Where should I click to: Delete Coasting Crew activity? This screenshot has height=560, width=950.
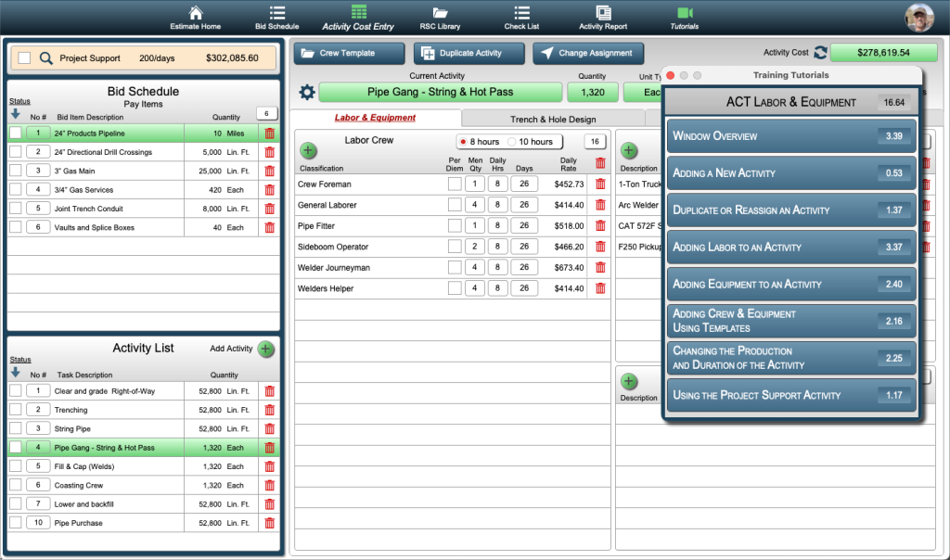click(x=270, y=486)
